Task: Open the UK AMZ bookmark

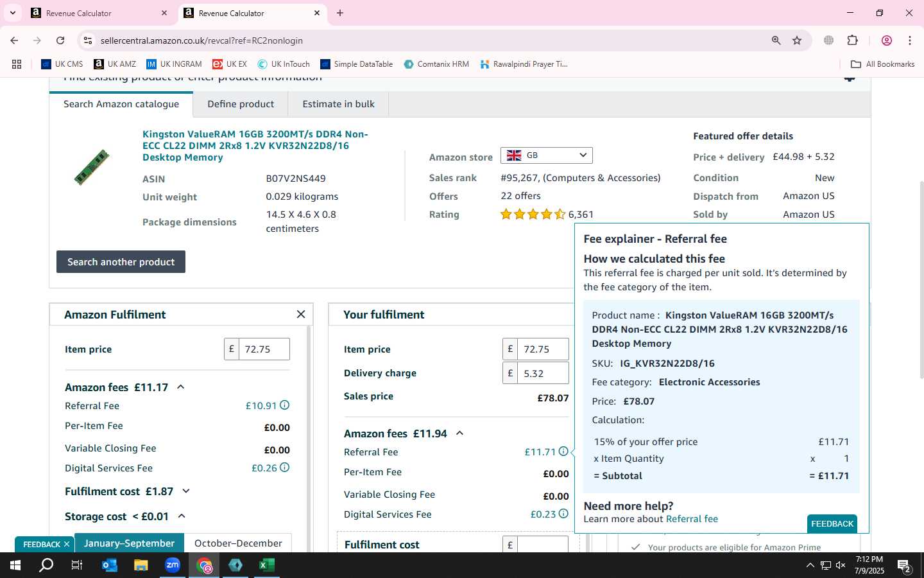Action: (115, 64)
